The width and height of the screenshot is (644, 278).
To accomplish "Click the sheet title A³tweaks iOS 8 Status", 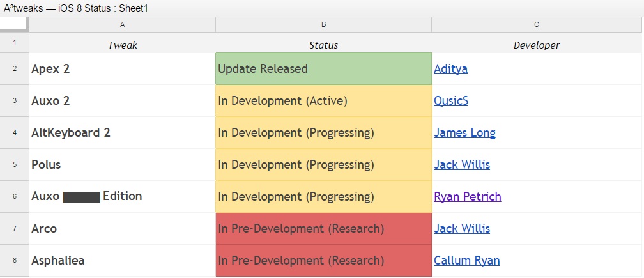I will [x=76, y=8].
